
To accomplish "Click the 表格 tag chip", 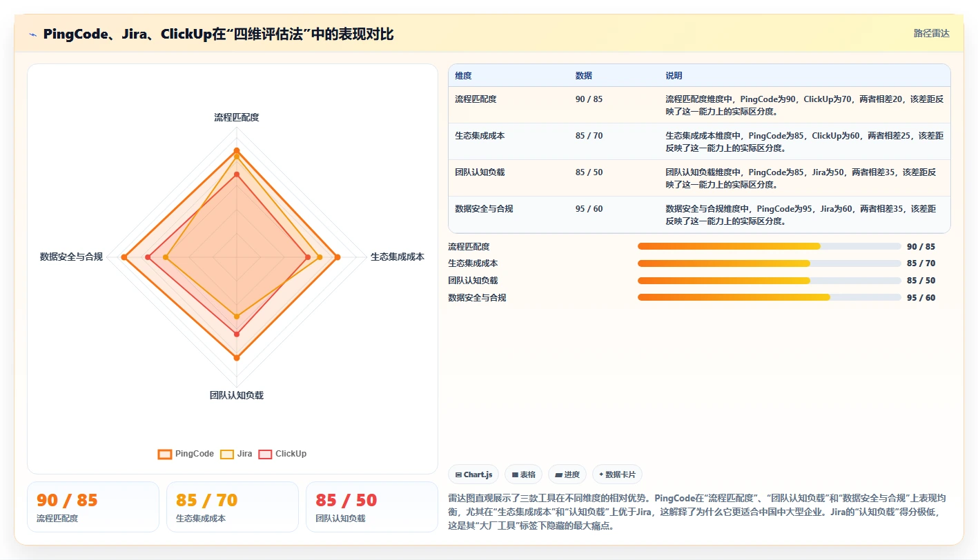I will [524, 474].
